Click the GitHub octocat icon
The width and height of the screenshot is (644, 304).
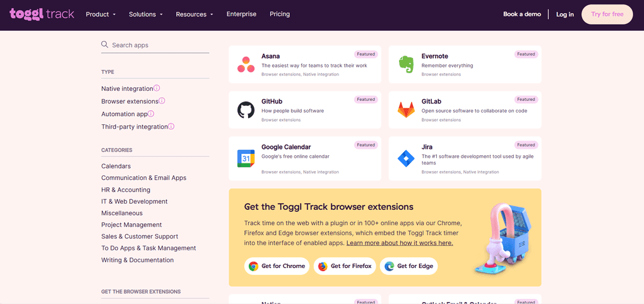(246, 110)
